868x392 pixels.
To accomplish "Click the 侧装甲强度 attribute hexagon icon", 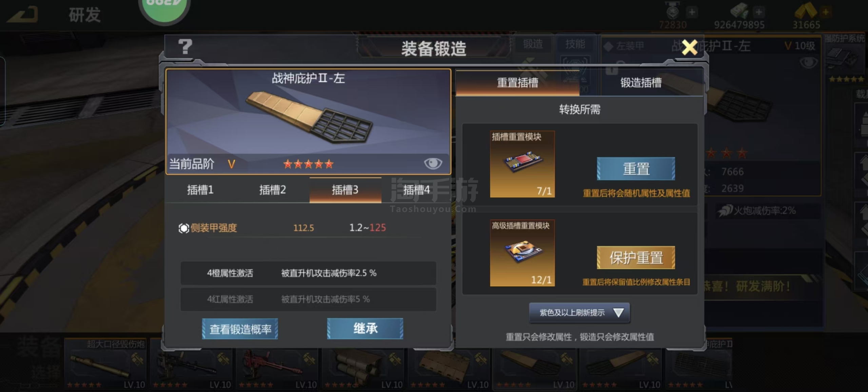I will (183, 228).
